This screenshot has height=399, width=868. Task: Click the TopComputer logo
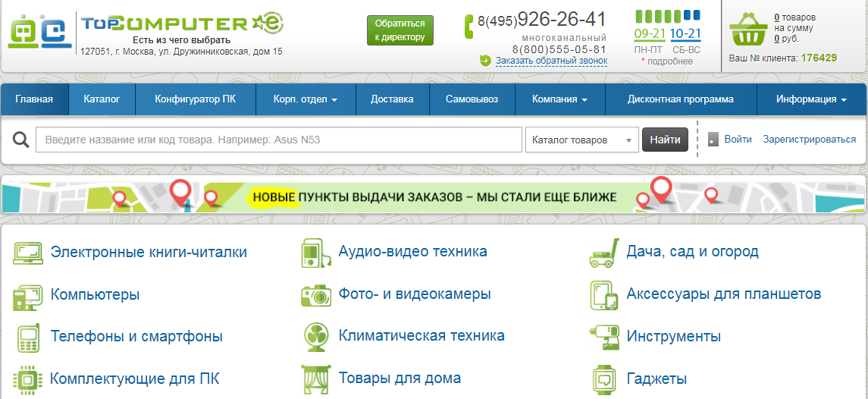(182, 24)
